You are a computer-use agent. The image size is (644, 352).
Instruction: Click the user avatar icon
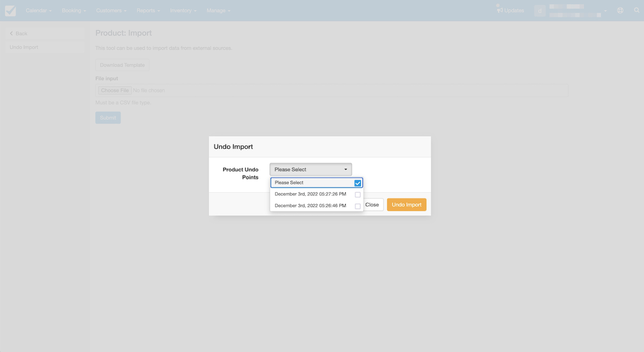point(540,10)
